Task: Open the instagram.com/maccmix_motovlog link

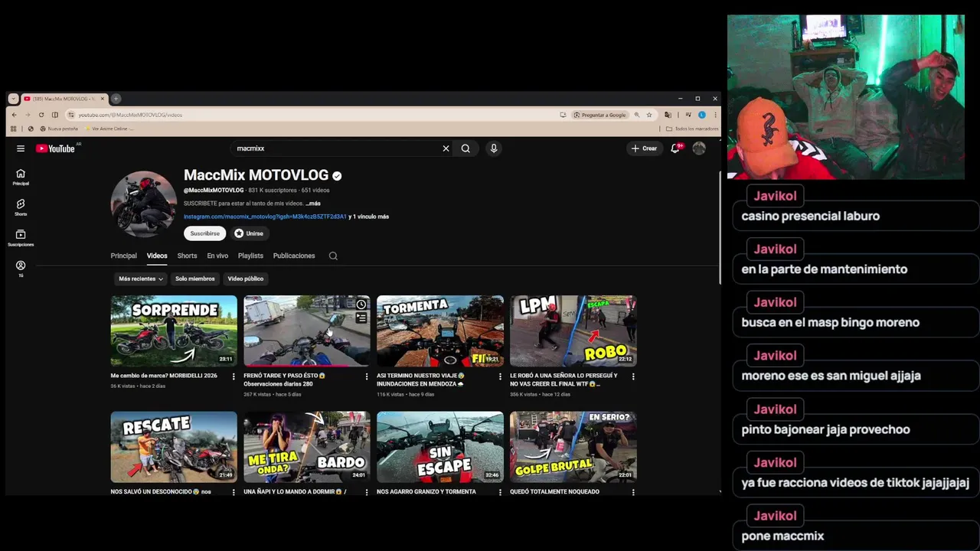Action: coord(265,217)
